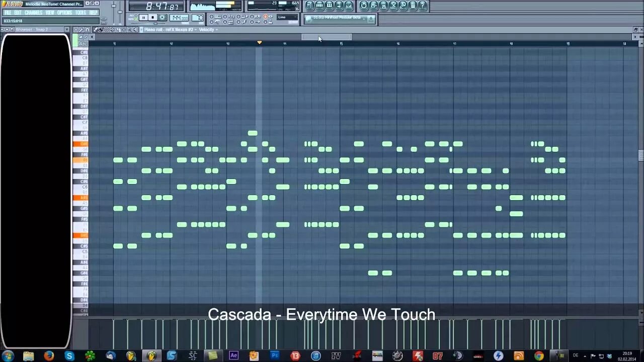Screen dimensions: 644x362
Task: Open the EDIT menu
Action: (18, 13)
